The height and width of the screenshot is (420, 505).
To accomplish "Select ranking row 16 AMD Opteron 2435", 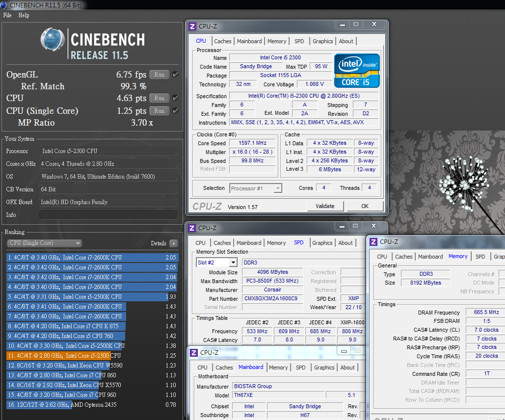I will (92, 404).
